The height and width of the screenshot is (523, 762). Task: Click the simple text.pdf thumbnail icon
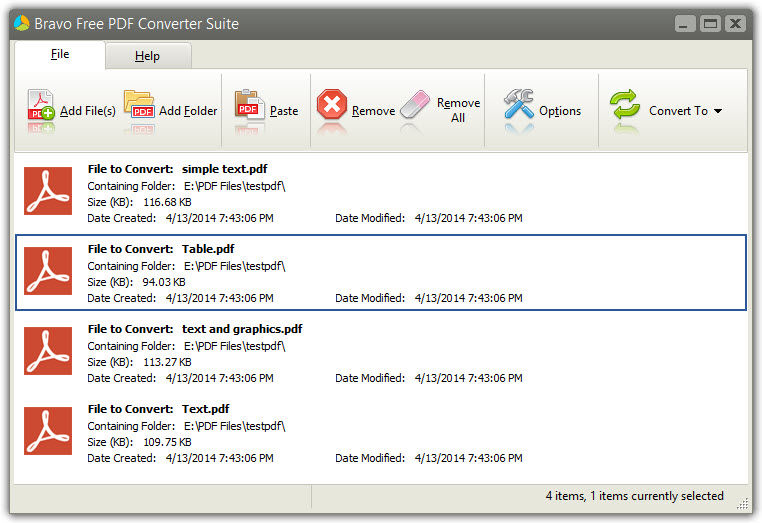coord(48,191)
